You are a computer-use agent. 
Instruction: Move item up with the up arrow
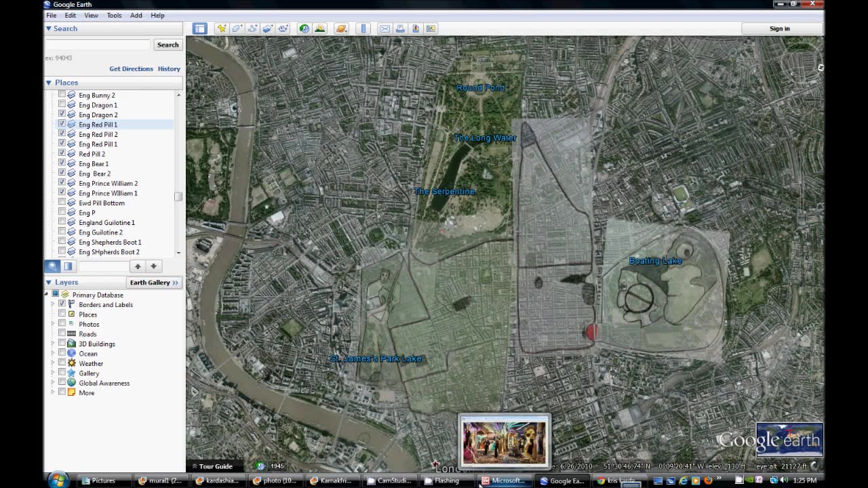pos(138,266)
